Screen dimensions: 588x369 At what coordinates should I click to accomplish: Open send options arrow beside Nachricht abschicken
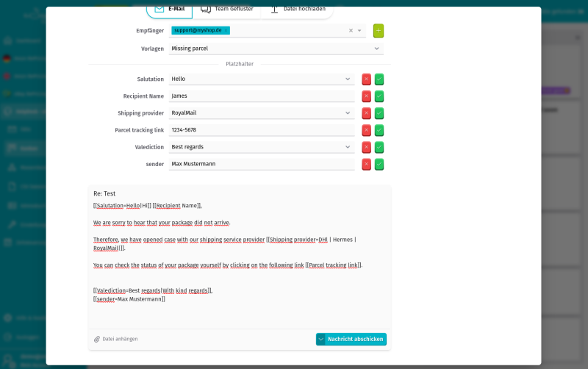click(x=320, y=339)
